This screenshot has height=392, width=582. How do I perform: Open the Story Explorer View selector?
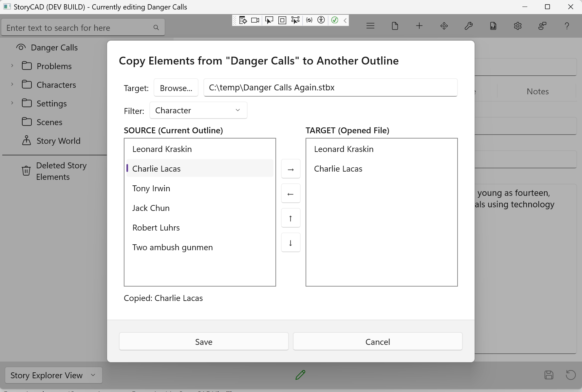pos(53,375)
